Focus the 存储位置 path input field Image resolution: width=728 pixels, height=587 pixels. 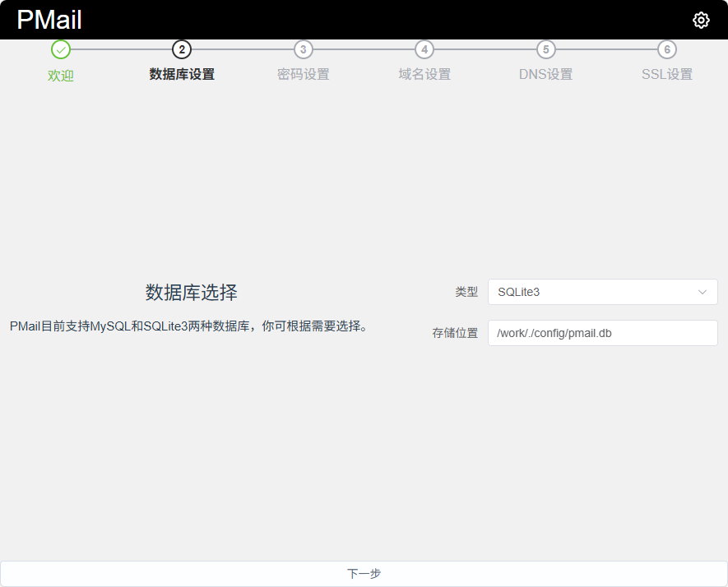coord(602,333)
